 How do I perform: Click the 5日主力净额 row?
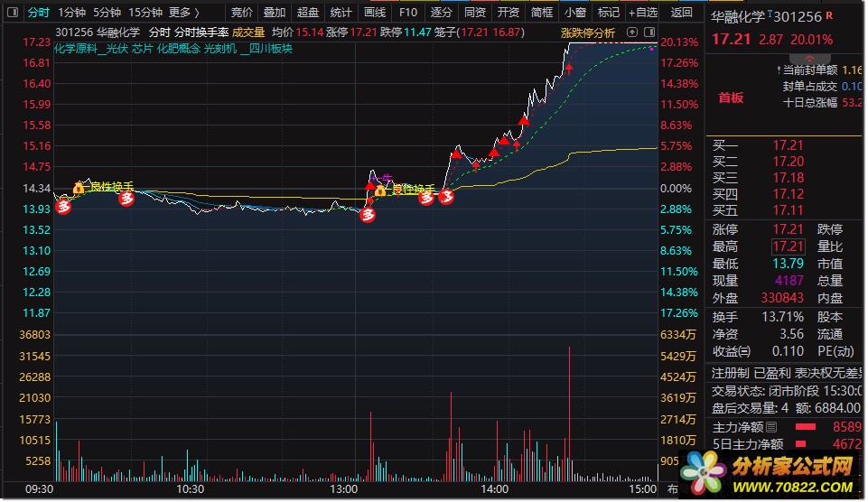point(786,444)
